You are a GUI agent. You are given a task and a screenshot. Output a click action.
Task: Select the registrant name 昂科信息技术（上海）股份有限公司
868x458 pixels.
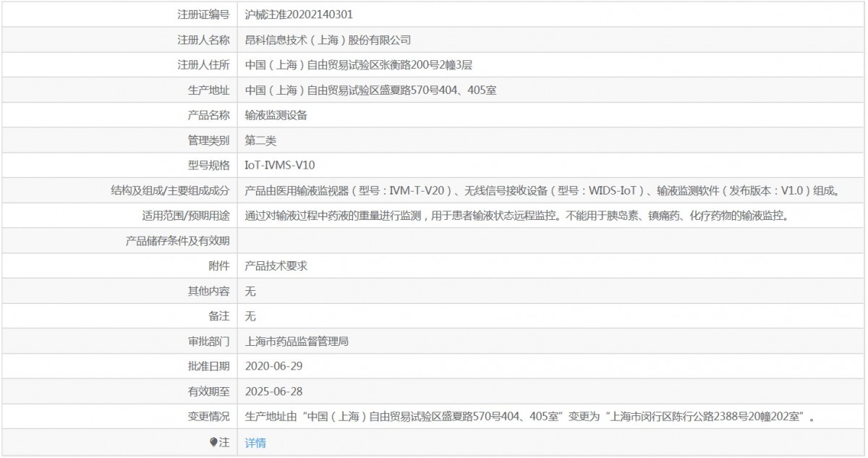(x=328, y=39)
